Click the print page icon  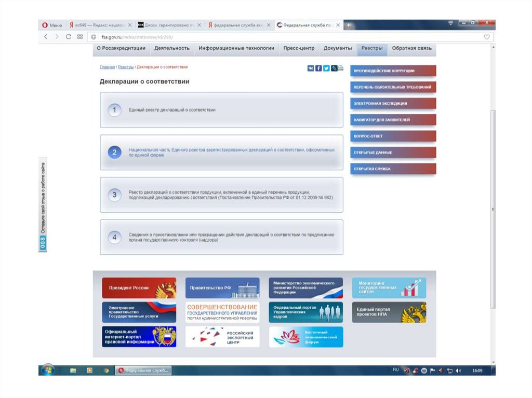pyautogui.click(x=341, y=68)
